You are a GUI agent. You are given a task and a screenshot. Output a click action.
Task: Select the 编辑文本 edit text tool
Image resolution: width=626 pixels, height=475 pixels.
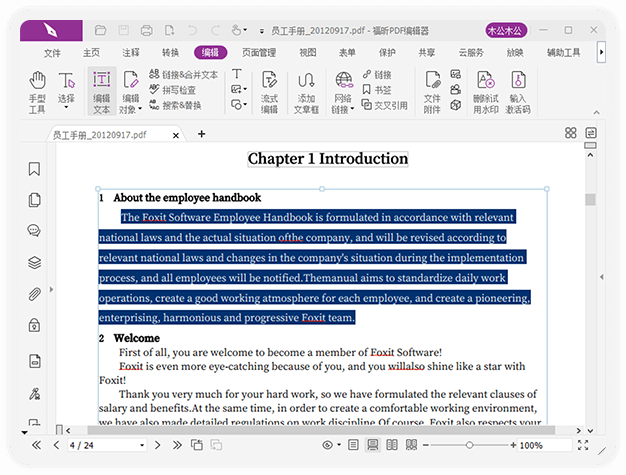[x=102, y=92]
